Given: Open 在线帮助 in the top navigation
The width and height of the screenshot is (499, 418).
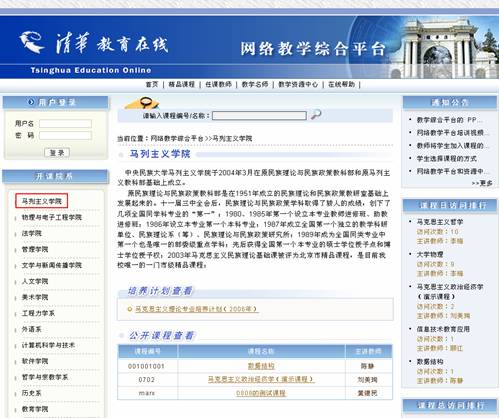Looking at the screenshot, I should [341, 85].
